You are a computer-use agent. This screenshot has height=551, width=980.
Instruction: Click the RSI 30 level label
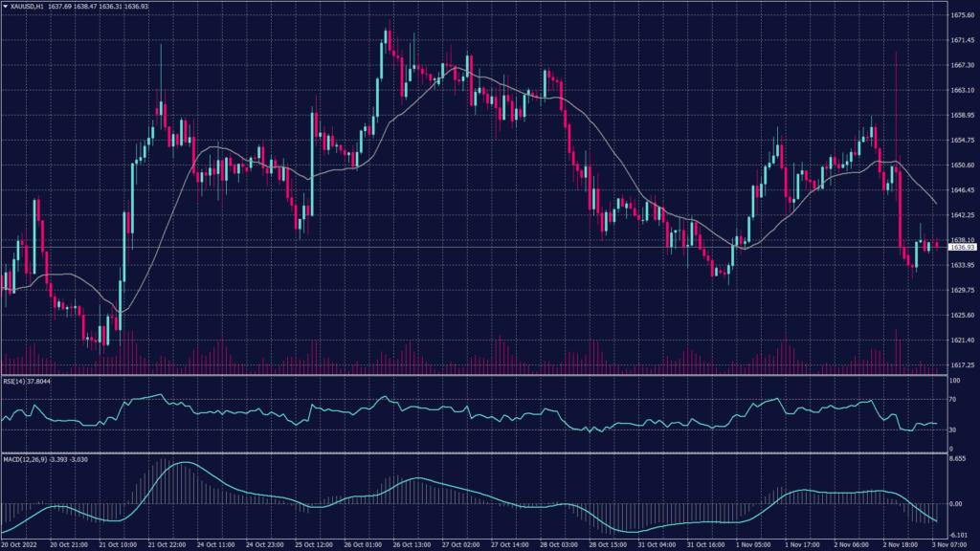coord(953,430)
